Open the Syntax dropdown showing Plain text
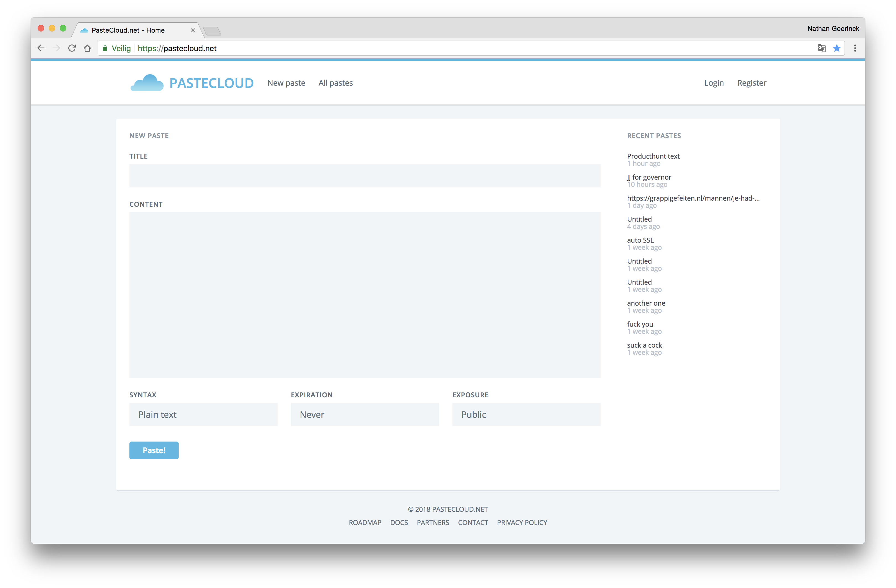Screen dimensions: 896x588 (203, 414)
